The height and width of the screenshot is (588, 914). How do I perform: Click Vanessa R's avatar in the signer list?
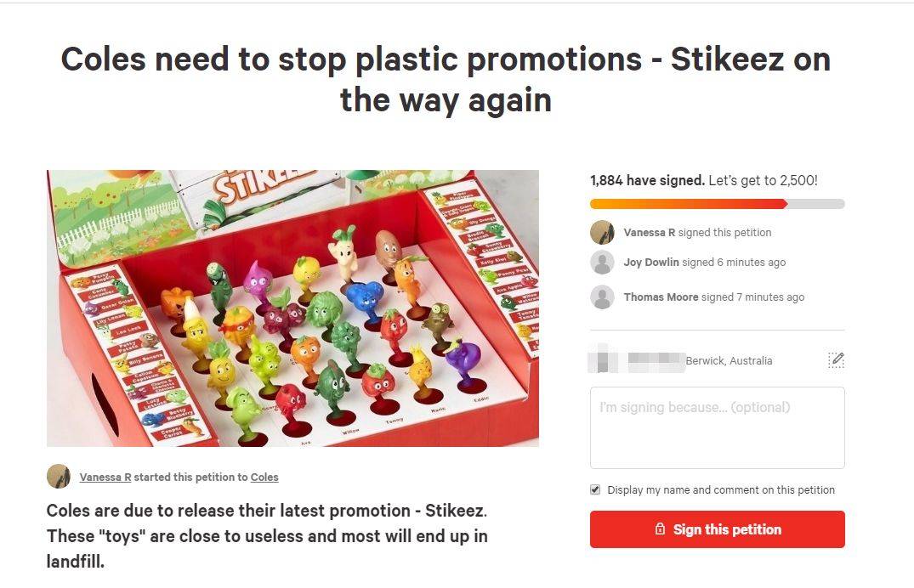pos(602,233)
